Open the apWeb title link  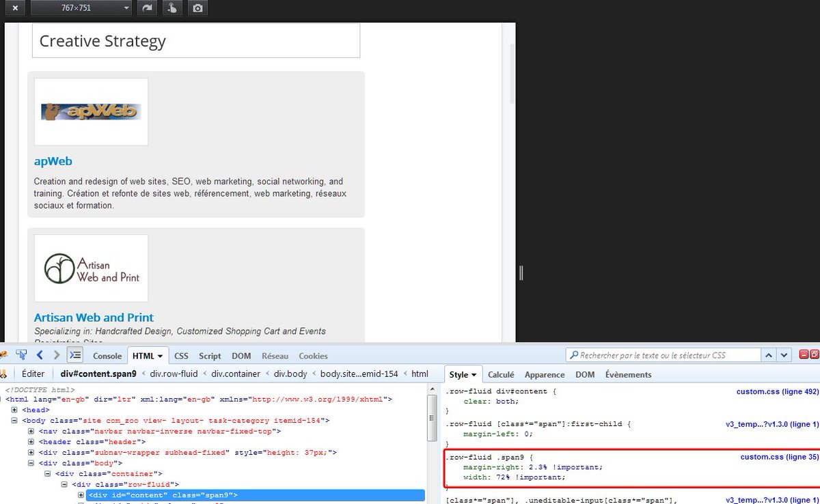coord(53,162)
